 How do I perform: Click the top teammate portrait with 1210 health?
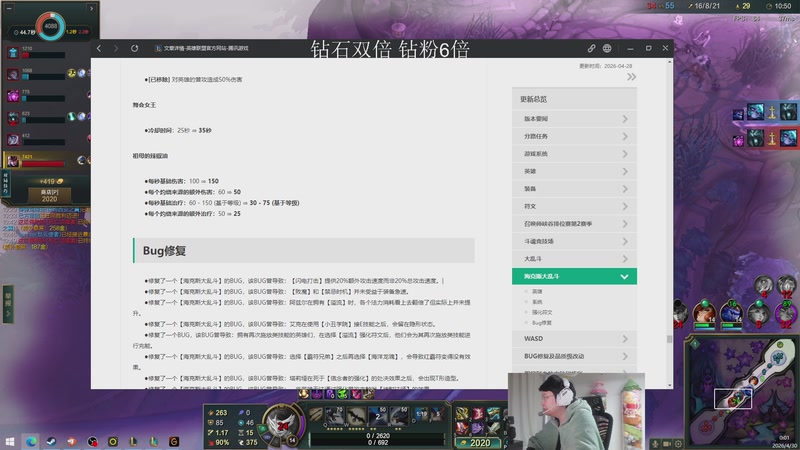point(13,52)
